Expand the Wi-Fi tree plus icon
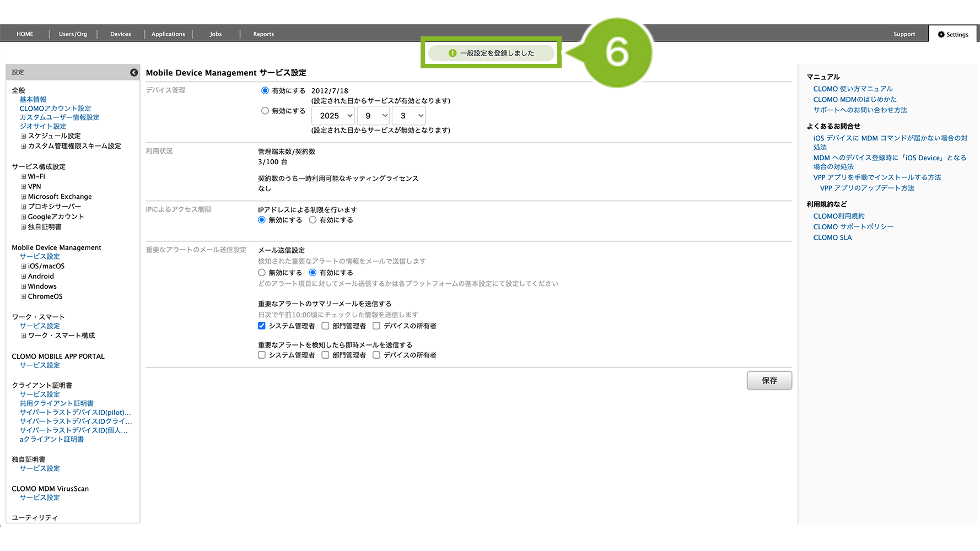980x551 pixels. [x=24, y=177]
